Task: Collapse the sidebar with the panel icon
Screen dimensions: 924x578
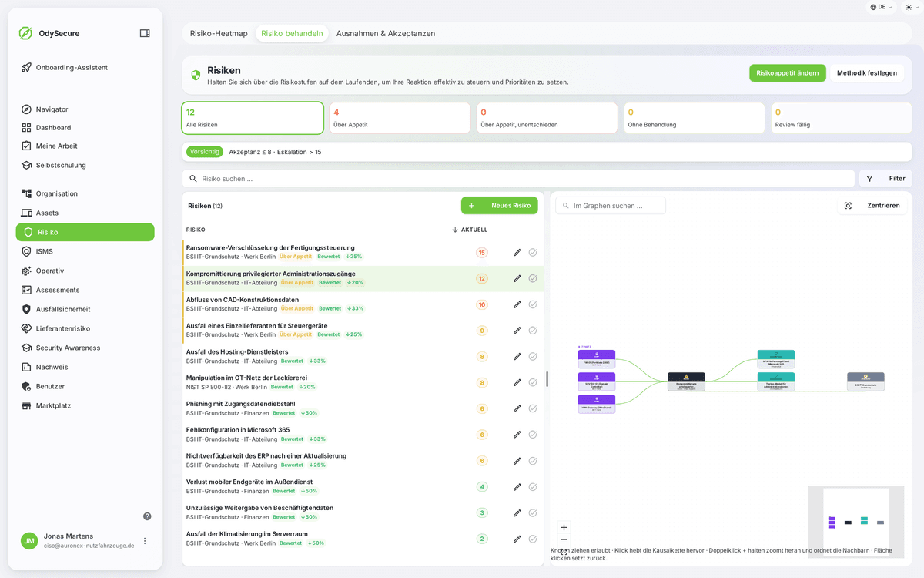Action: click(145, 33)
